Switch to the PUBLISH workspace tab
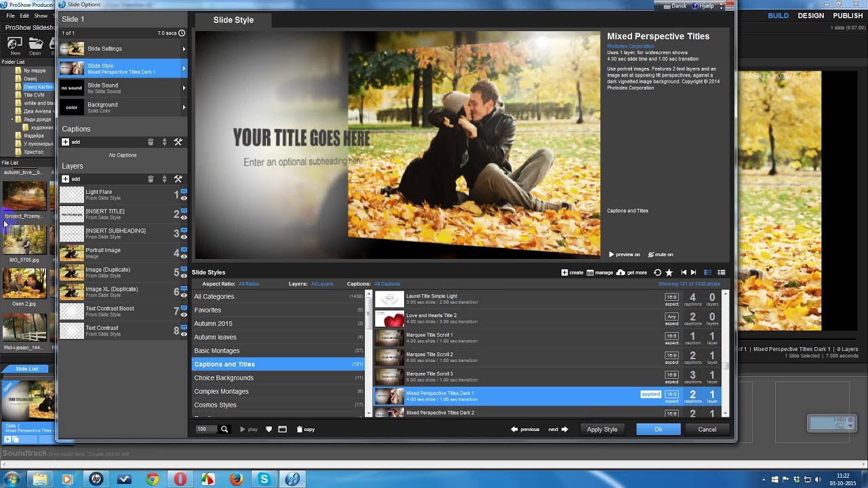The image size is (868, 488). coord(848,16)
